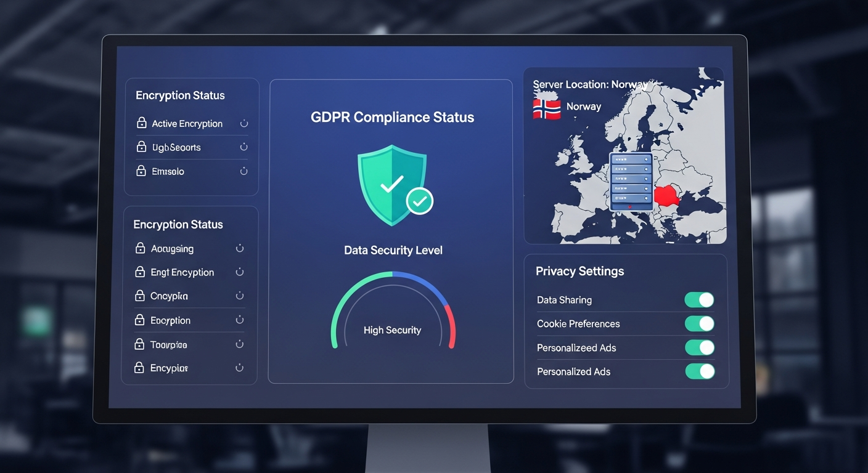The width and height of the screenshot is (868, 473).
Task: Click the Data Sharing label
Action: [564, 300]
